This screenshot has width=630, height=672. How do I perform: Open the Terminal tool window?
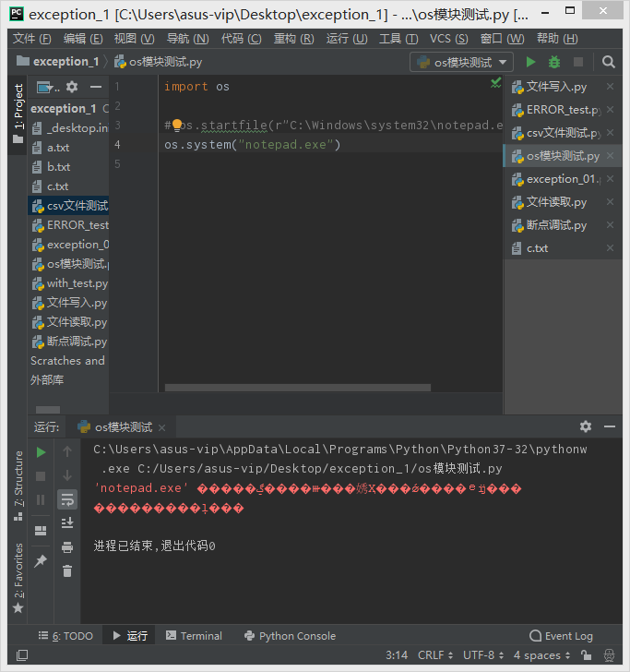(x=194, y=636)
